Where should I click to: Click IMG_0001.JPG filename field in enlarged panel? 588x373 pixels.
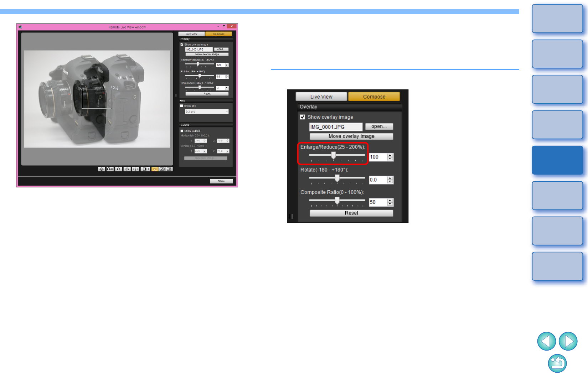pos(336,127)
